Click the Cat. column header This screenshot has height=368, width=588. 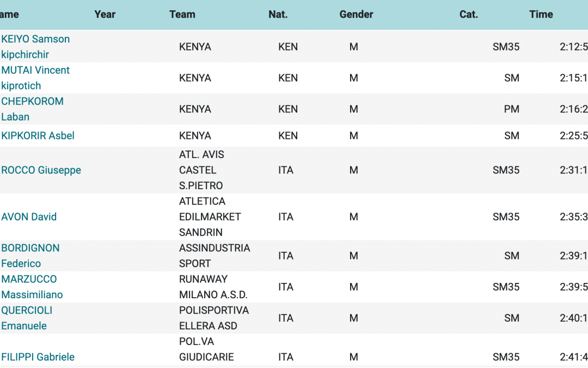[468, 15]
